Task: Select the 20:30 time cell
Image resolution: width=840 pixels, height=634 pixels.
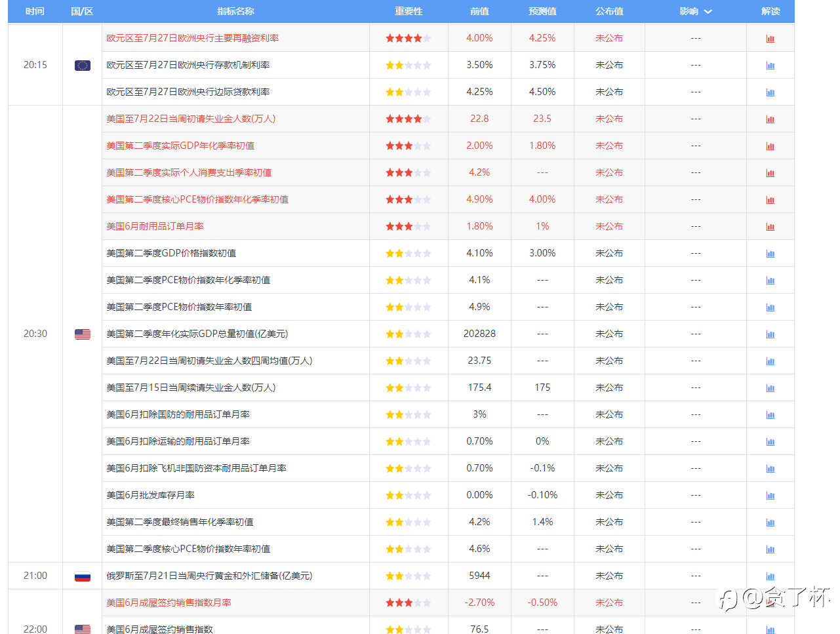Action: coord(35,334)
